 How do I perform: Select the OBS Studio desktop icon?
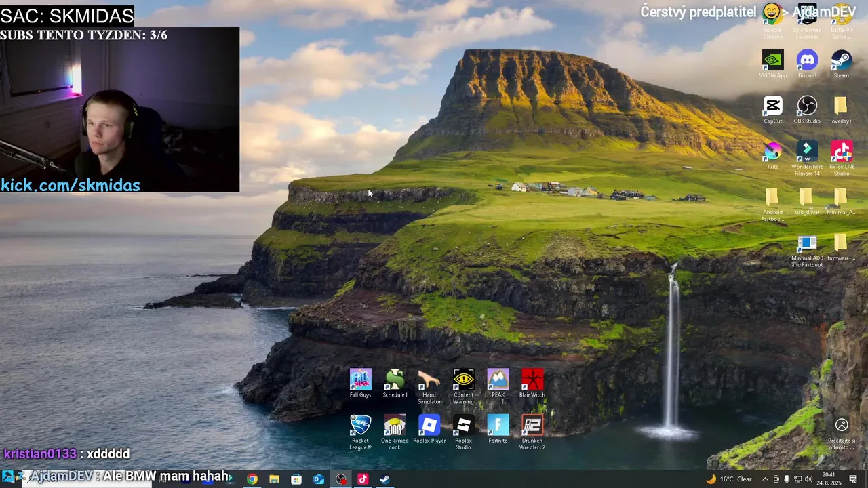click(x=807, y=110)
